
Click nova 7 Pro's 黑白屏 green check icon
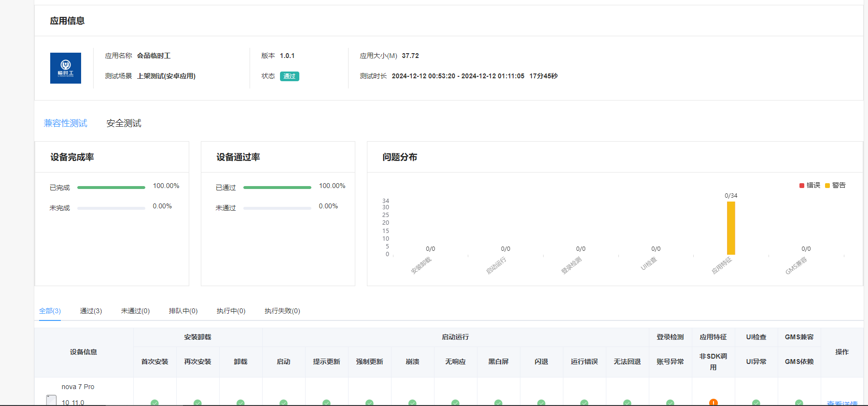pyautogui.click(x=498, y=403)
